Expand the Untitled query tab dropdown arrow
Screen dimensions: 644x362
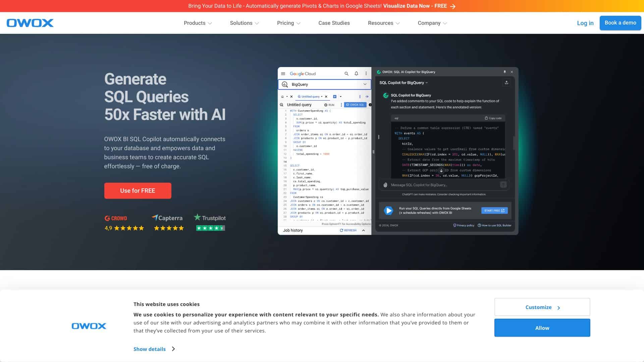pos(322,97)
